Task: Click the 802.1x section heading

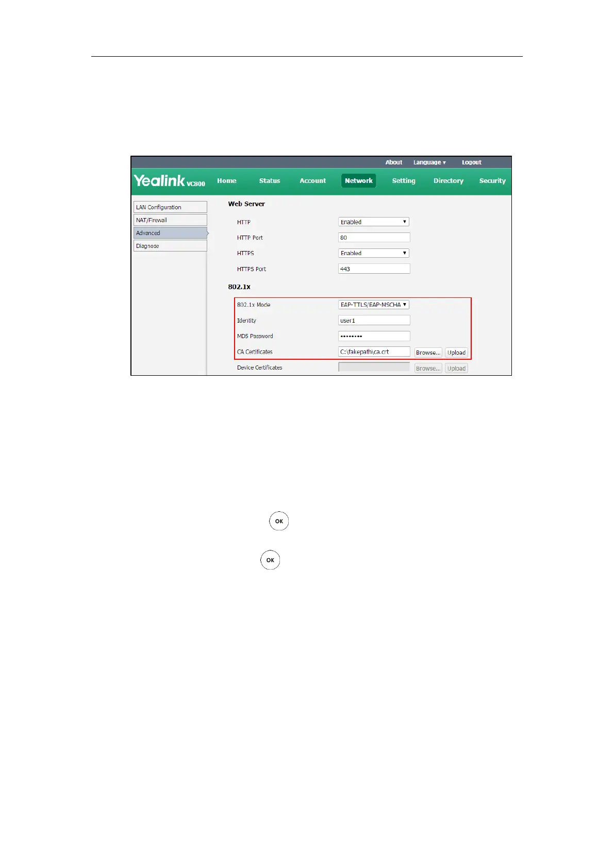Action: pos(239,287)
